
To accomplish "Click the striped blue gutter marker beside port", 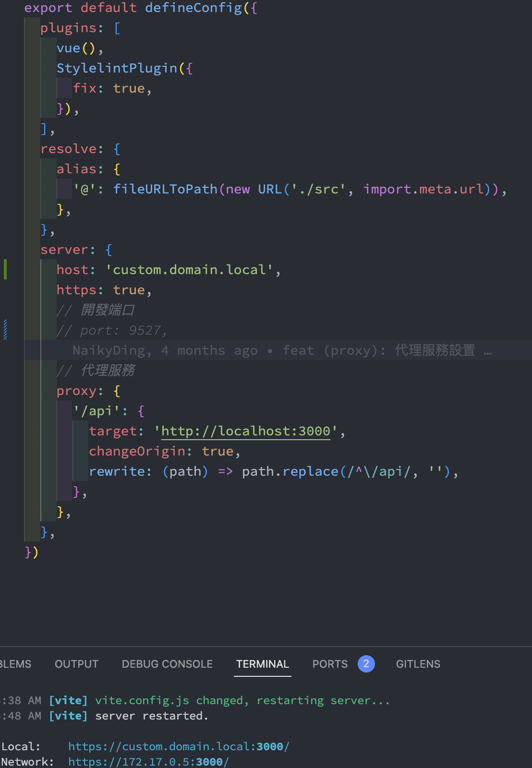I will [5, 330].
